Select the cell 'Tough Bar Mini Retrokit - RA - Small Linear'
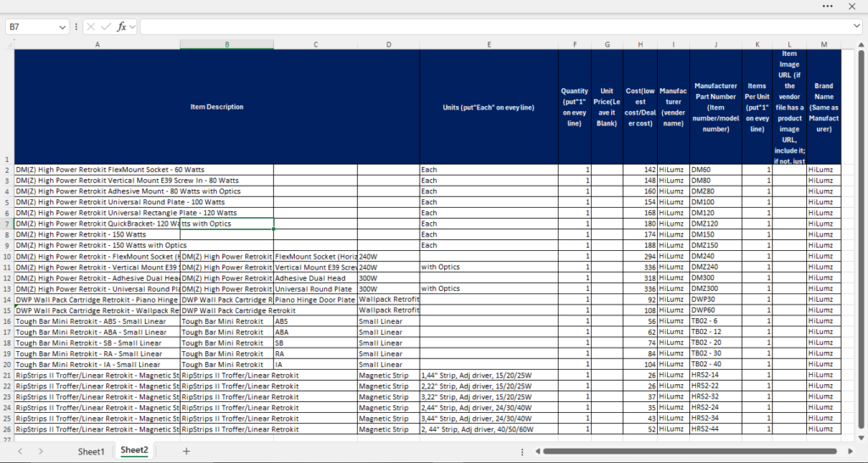 point(97,354)
